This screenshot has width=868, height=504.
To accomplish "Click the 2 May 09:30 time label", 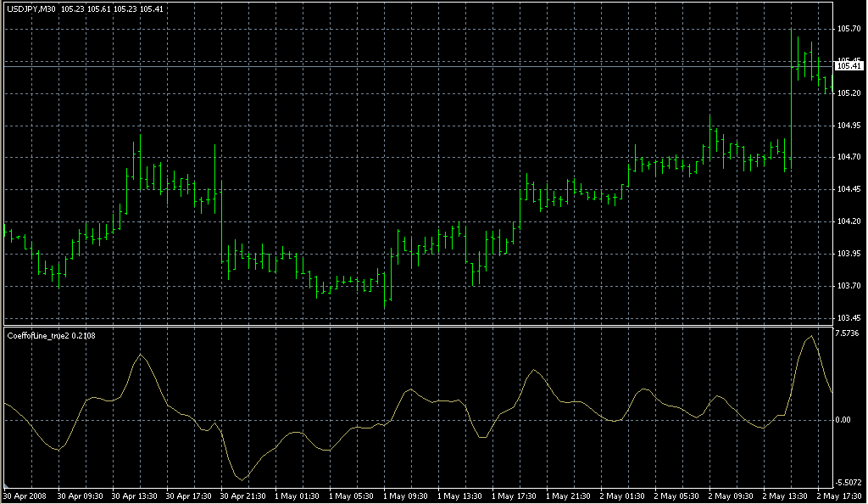I will click(x=731, y=496).
